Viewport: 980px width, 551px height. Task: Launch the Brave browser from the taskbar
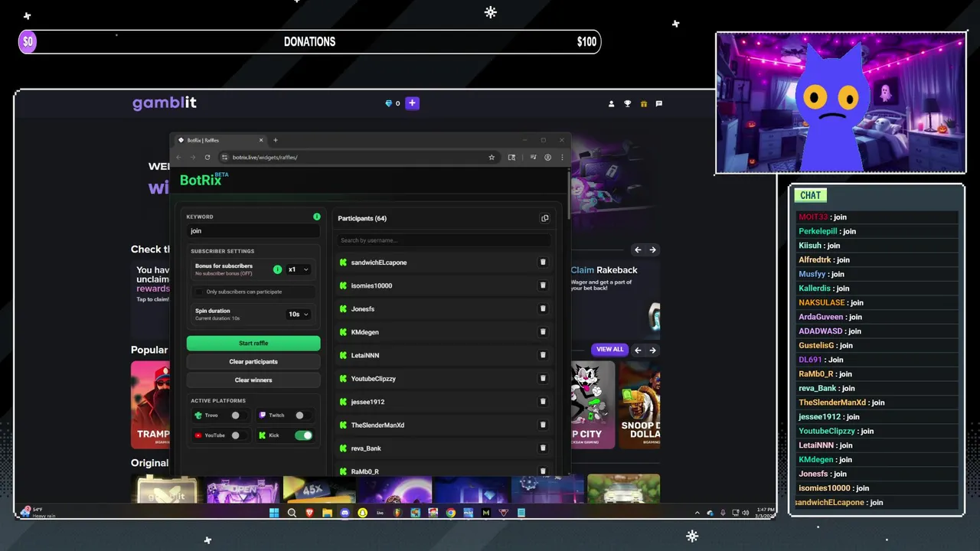pyautogui.click(x=309, y=513)
